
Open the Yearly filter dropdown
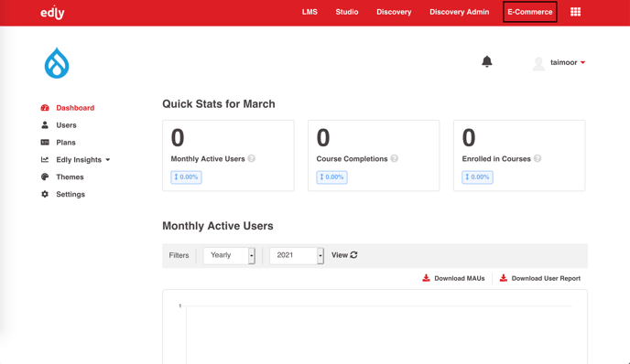(x=229, y=255)
